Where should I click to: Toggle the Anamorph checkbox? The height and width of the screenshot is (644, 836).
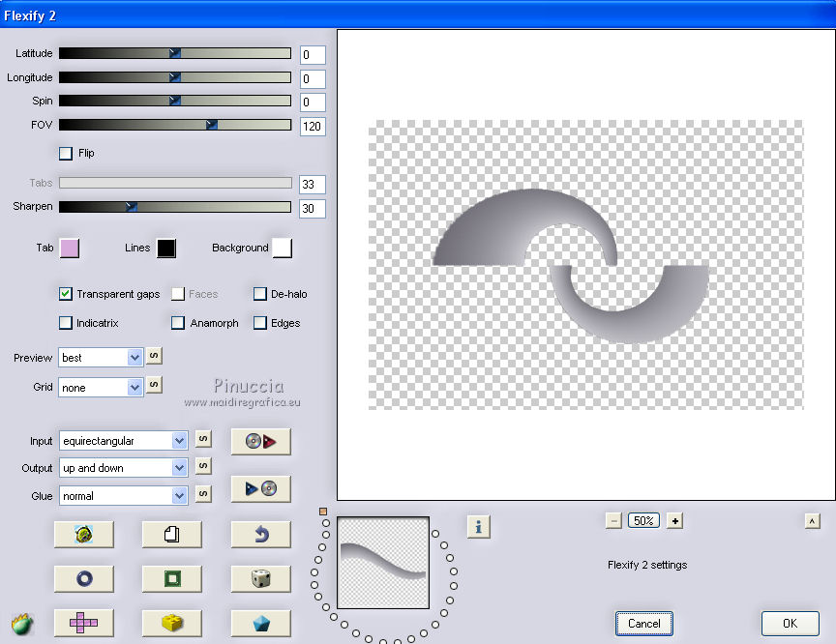[178, 323]
